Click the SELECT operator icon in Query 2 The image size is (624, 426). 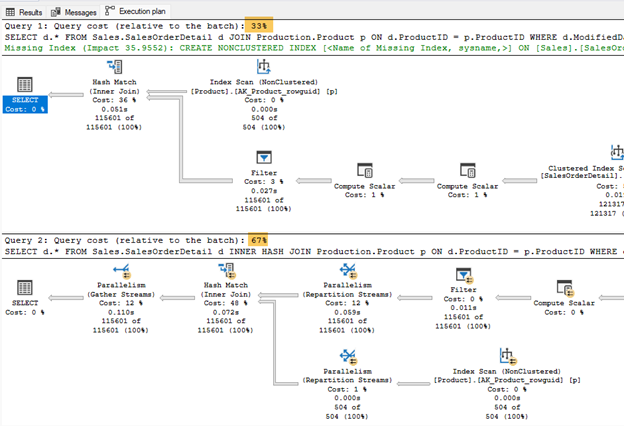(25, 287)
